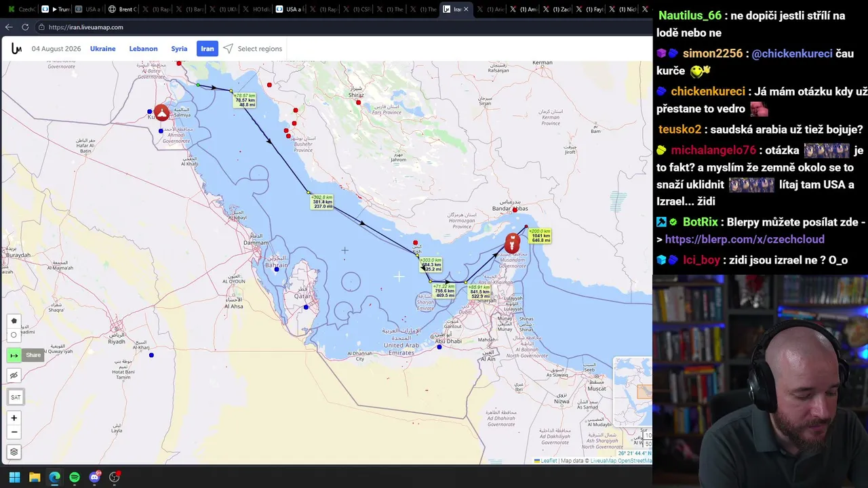
Task: Activate the green distance ruler tool
Action: pos(14,355)
